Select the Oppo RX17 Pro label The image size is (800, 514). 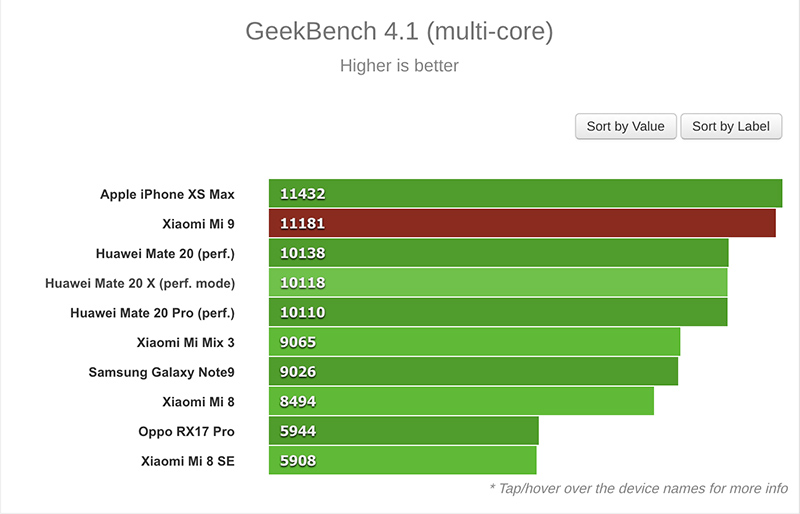tap(186, 432)
